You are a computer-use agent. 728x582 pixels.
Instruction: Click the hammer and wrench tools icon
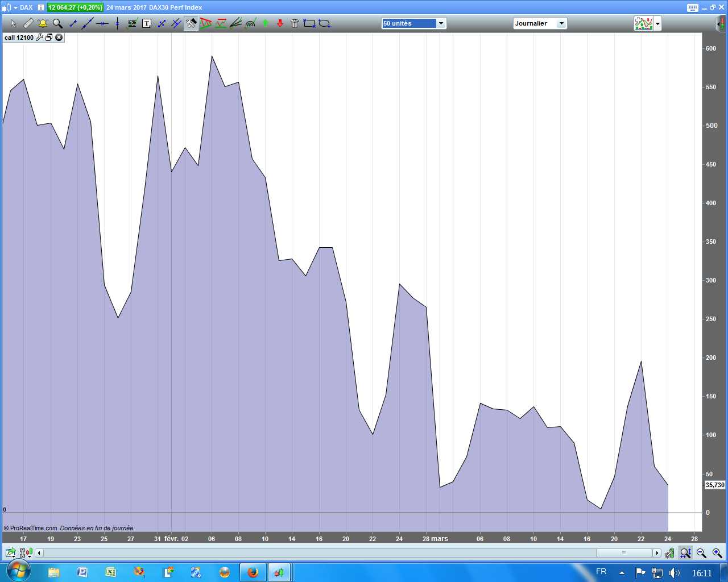191,23
